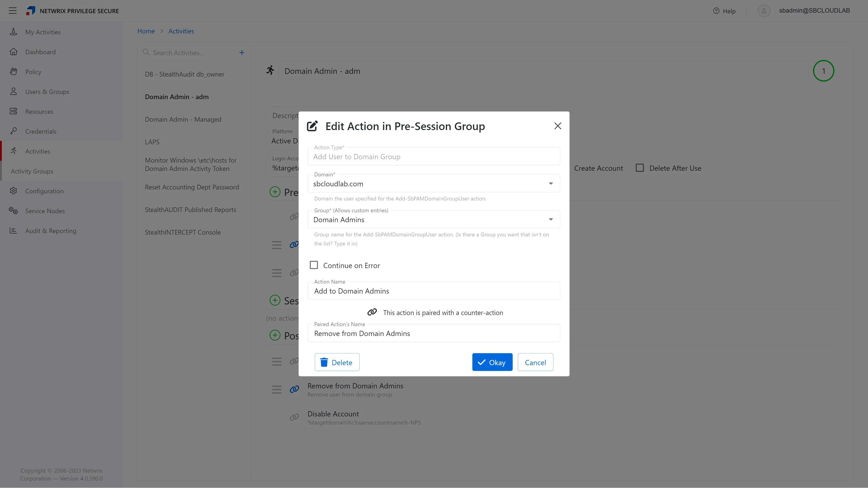Open the Activity Groups submenu item
Viewport: 868px width, 488px height.
pyautogui.click(x=32, y=171)
